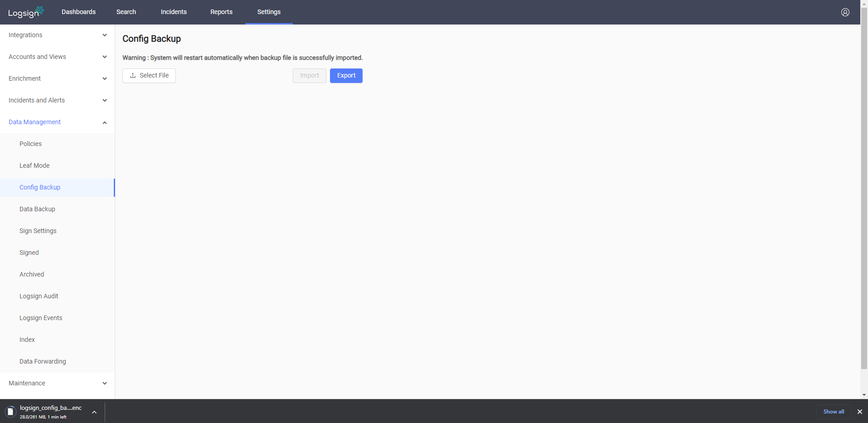This screenshot has width=868, height=423.
Task: Open Data Forwarding page
Action: pyautogui.click(x=57, y=361)
